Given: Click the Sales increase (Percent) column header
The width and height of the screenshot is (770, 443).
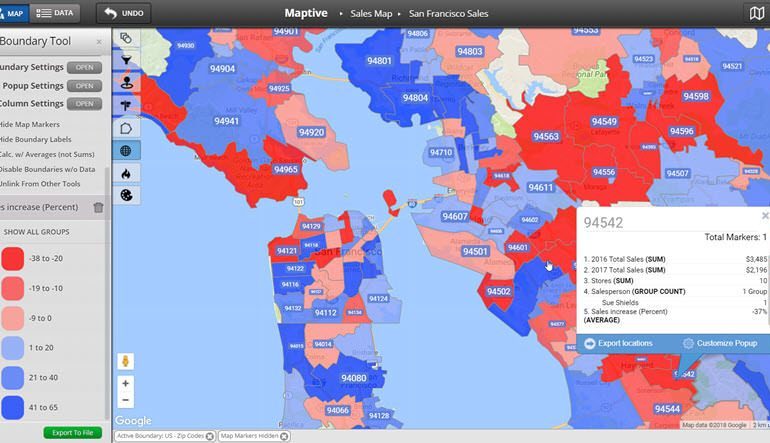Looking at the screenshot, I should click(39, 207).
